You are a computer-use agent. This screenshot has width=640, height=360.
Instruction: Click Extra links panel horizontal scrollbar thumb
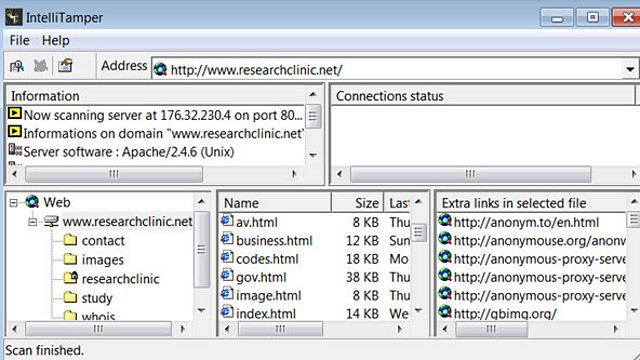491,329
